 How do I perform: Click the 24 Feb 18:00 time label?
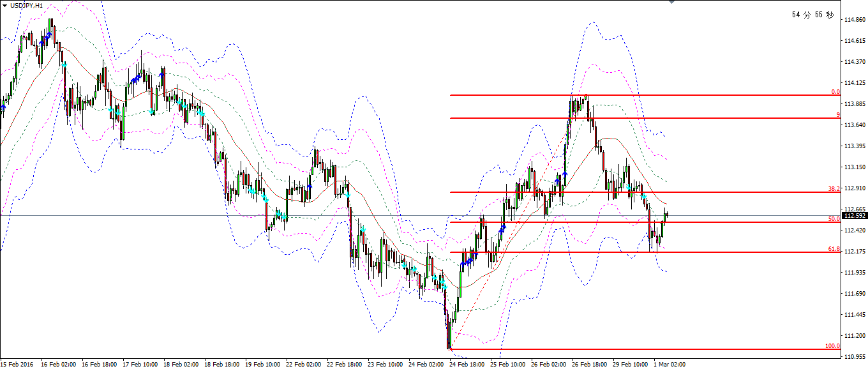467,365
